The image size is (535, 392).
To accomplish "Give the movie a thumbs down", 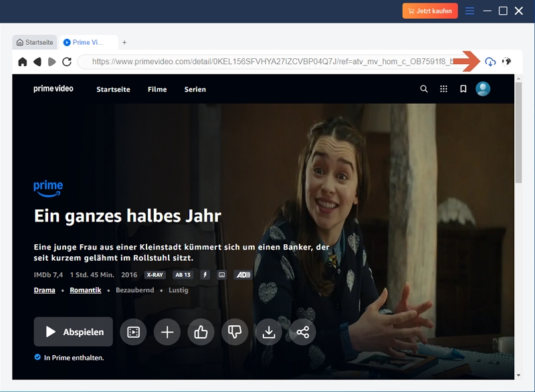I will click(235, 331).
